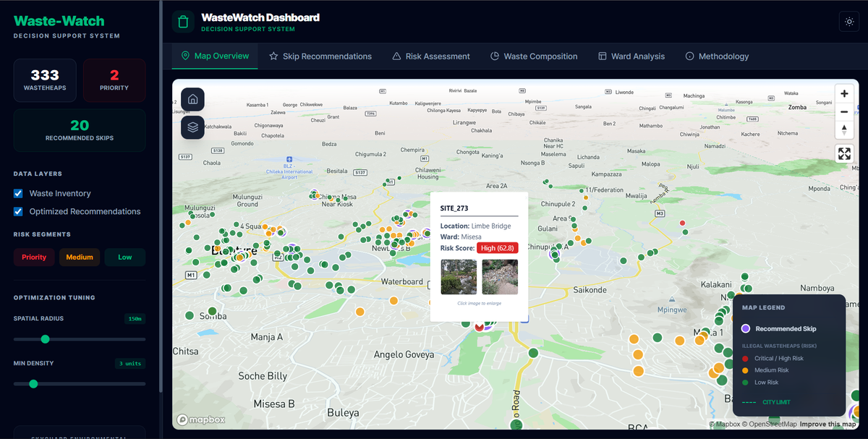Click the Mapbox logo
The image size is (868, 439).
pos(201,419)
